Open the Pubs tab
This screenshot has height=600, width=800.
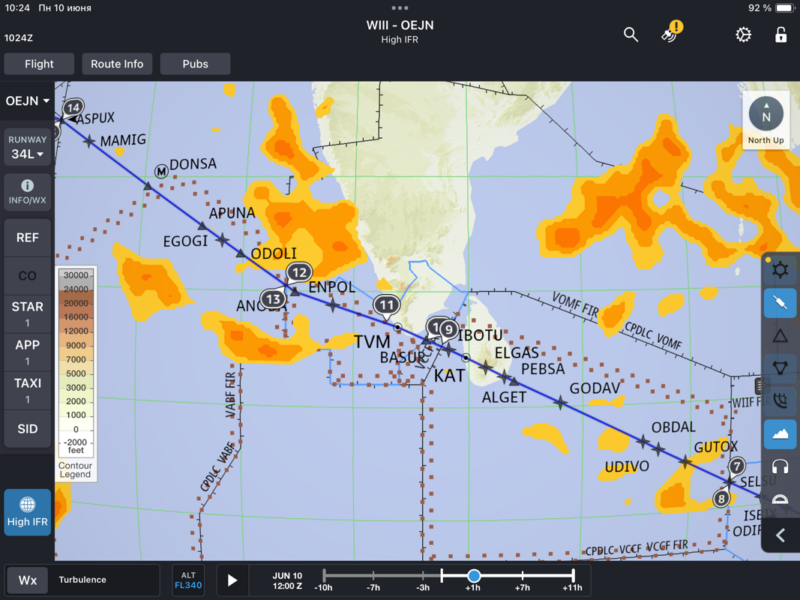[195, 63]
